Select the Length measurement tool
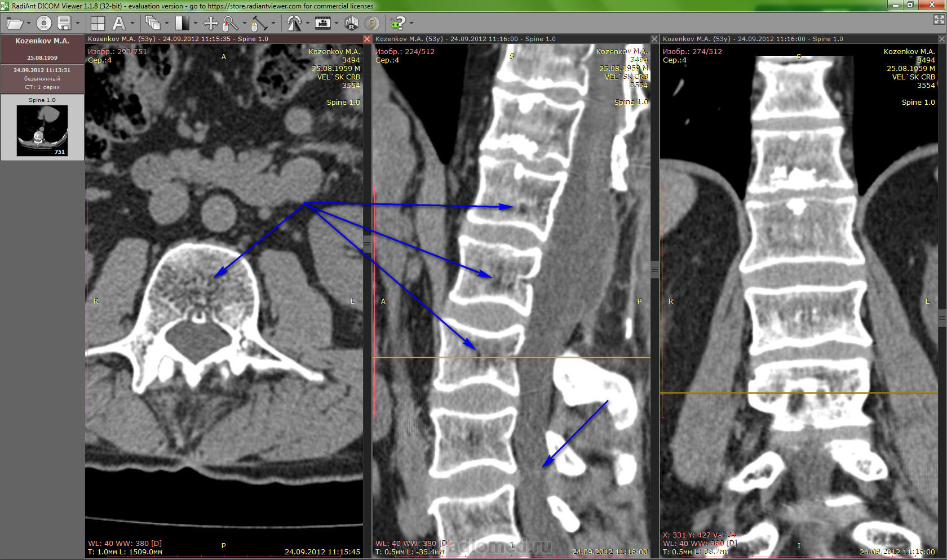947x560 pixels. [x=258, y=23]
